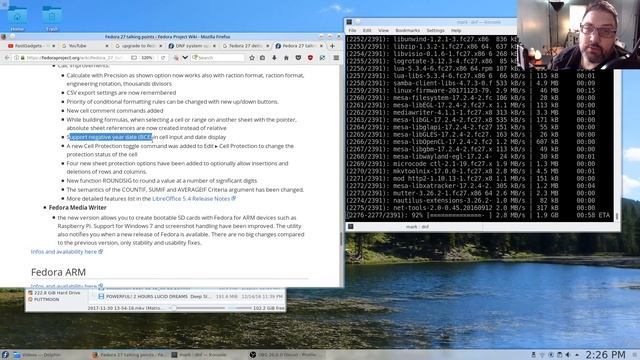Switch to the DNF system upgrade tab

[x=191, y=46]
